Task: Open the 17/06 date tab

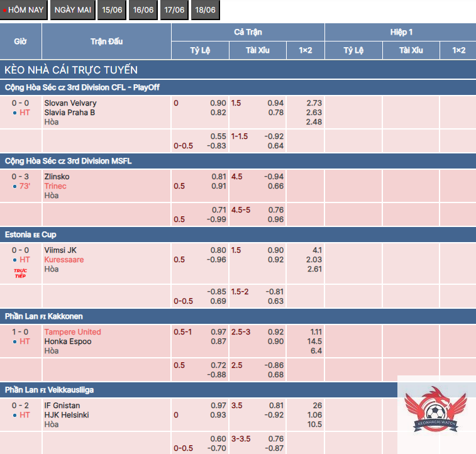Action: 174,10
